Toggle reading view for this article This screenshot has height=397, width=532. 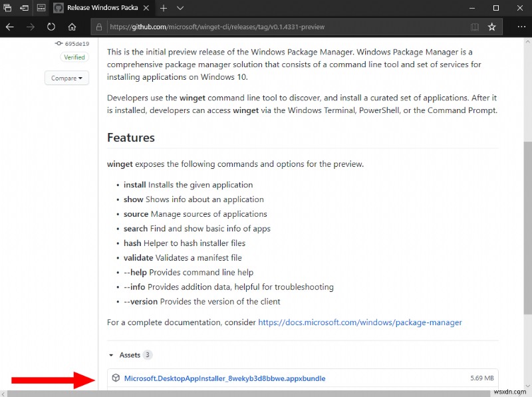click(474, 27)
